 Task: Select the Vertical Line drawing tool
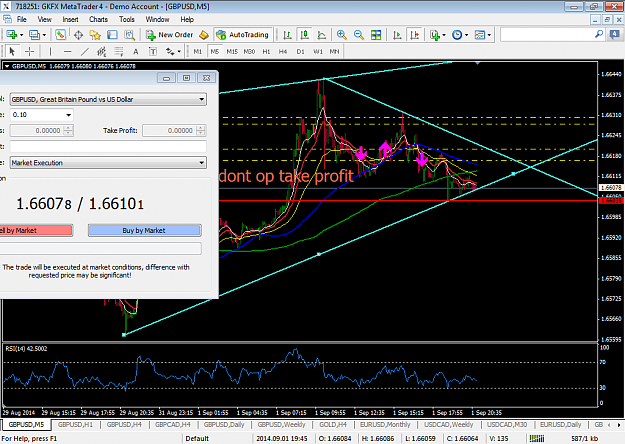tap(50, 51)
